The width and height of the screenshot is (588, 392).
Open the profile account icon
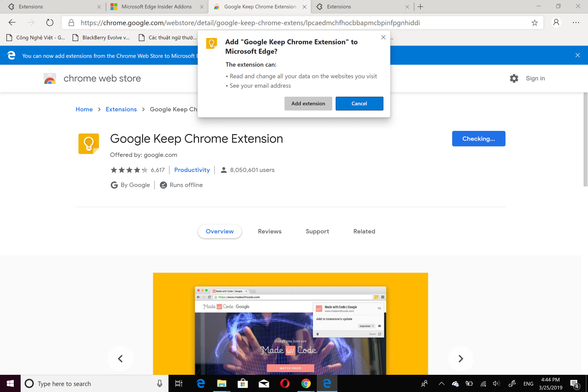[556, 23]
